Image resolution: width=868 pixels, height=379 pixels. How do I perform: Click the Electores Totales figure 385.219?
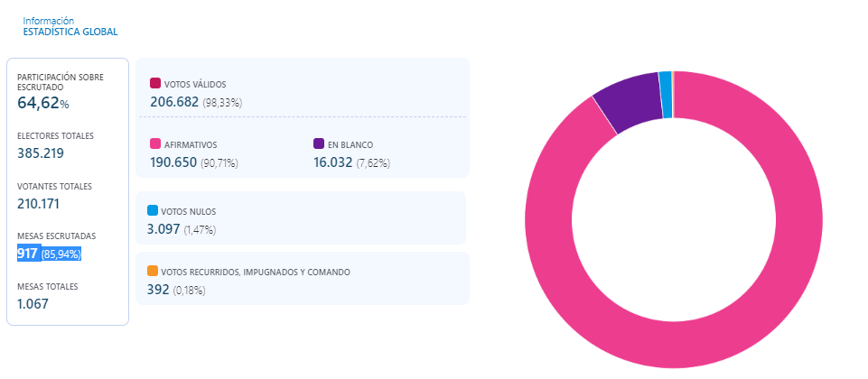(x=41, y=153)
